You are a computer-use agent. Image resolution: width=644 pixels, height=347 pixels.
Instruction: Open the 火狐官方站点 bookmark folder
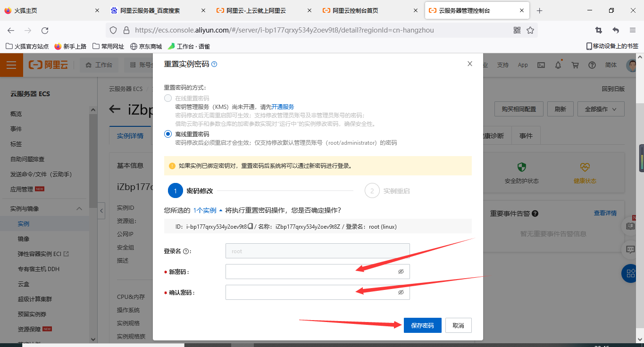27,46
